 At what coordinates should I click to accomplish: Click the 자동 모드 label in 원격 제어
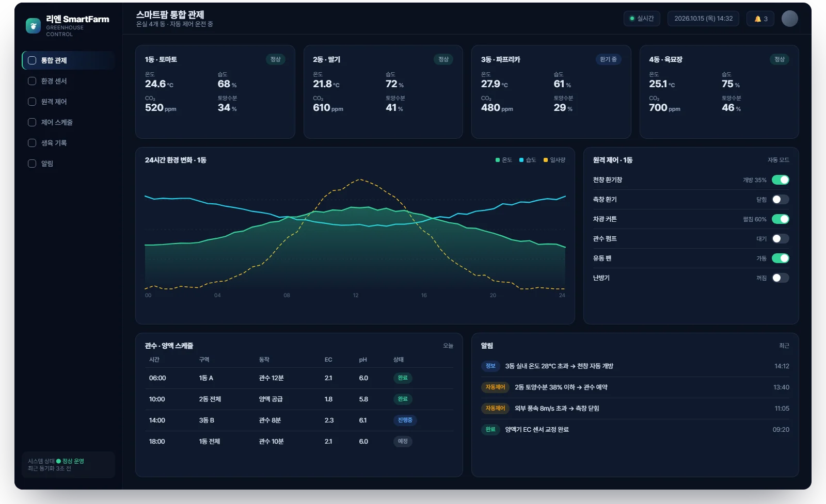(x=778, y=160)
